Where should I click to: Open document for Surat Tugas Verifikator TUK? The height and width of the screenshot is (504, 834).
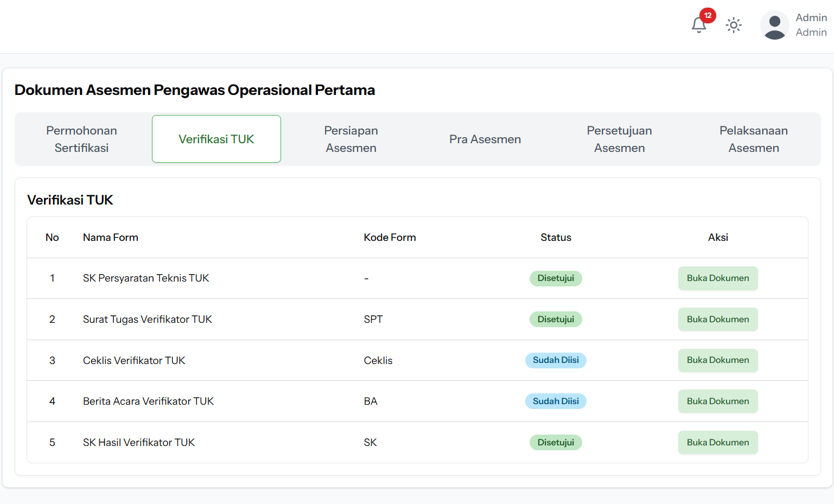click(718, 320)
